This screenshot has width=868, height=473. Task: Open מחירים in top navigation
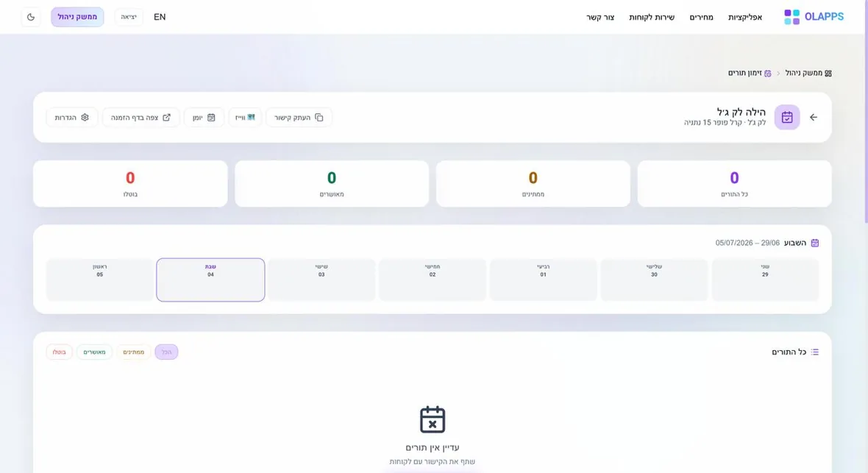(701, 17)
